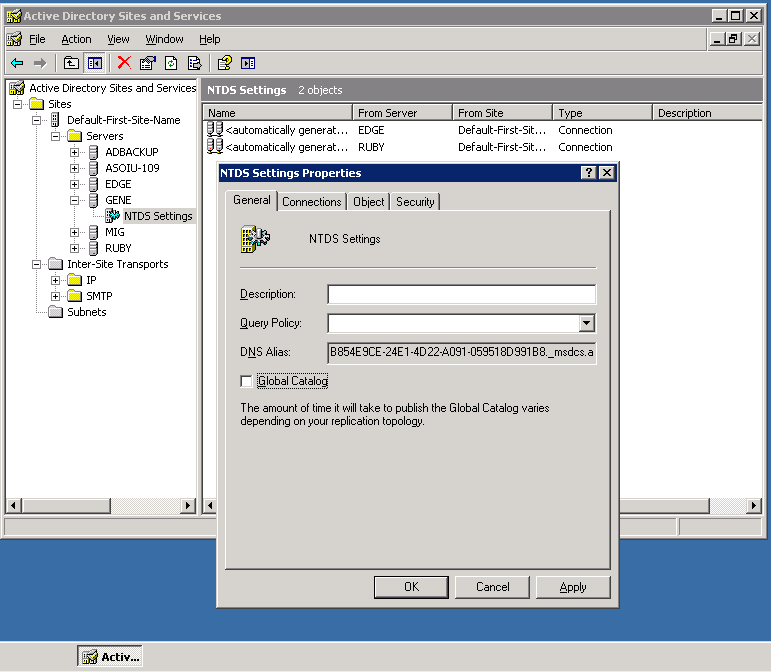771x672 pixels.
Task: Open the View menu
Action: (x=119, y=39)
